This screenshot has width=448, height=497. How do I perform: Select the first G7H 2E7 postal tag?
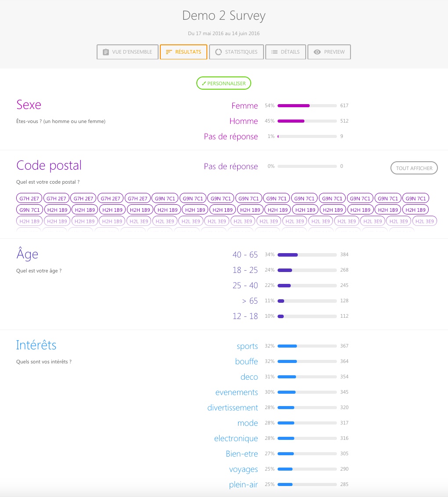pos(30,199)
